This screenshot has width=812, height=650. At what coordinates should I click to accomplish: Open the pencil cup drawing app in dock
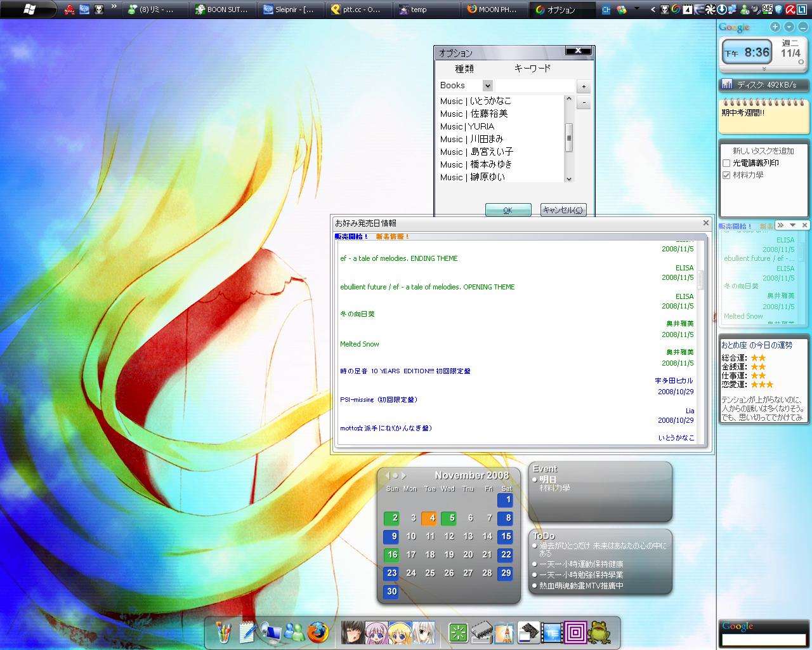click(223, 632)
